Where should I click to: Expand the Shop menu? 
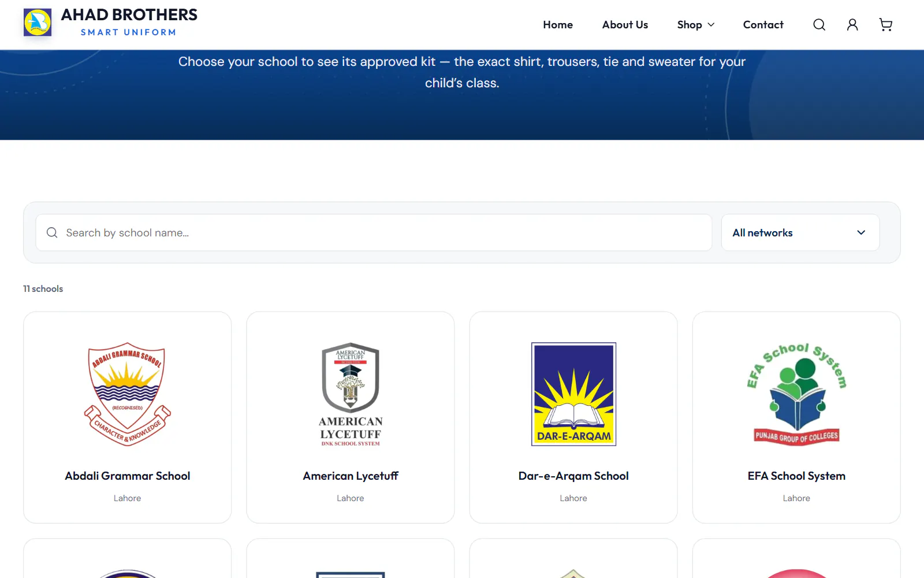[x=696, y=25]
